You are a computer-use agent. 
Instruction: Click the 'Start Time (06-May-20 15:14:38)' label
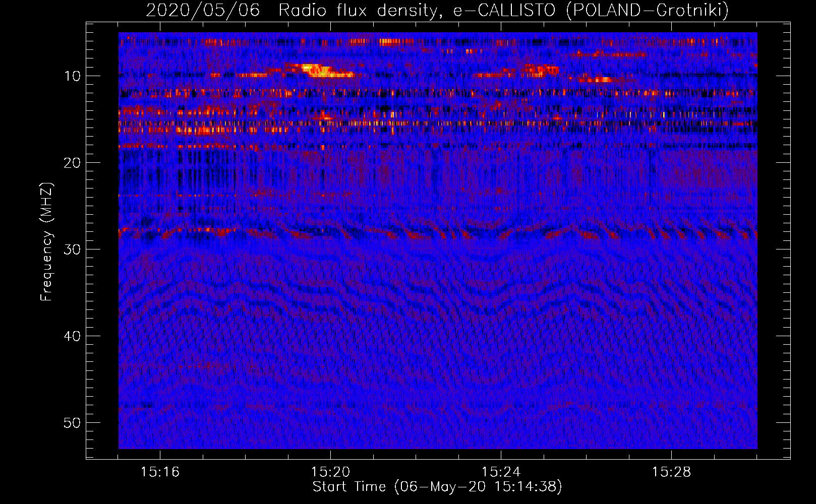[437, 487]
